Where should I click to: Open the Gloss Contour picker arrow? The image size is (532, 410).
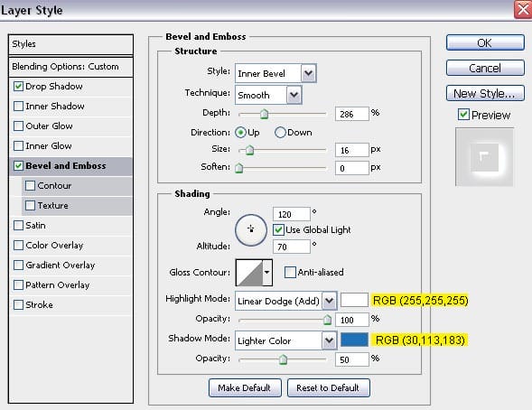tap(267, 273)
